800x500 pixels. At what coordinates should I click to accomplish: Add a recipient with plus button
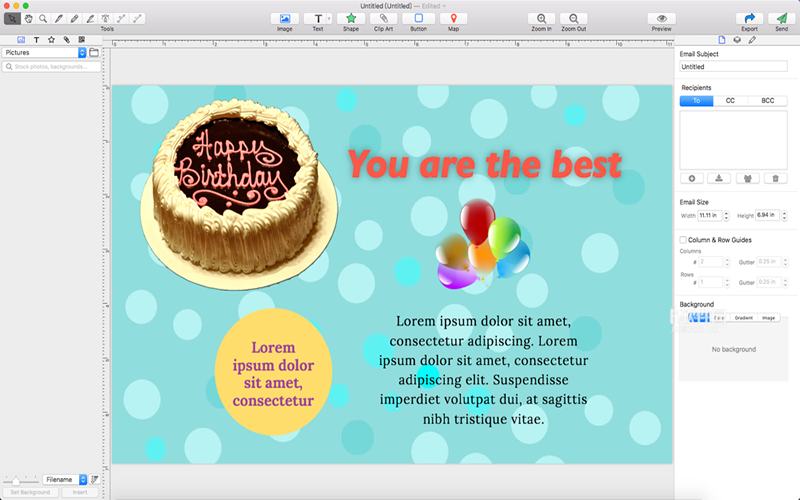[692, 179]
